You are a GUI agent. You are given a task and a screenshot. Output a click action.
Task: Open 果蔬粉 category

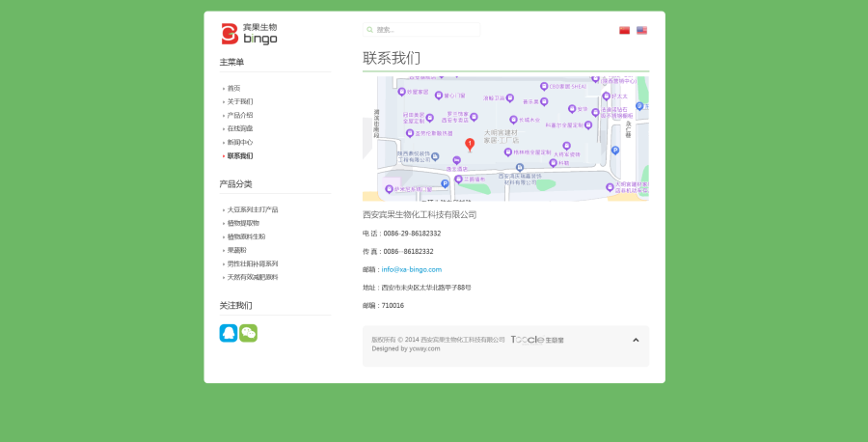click(x=237, y=250)
